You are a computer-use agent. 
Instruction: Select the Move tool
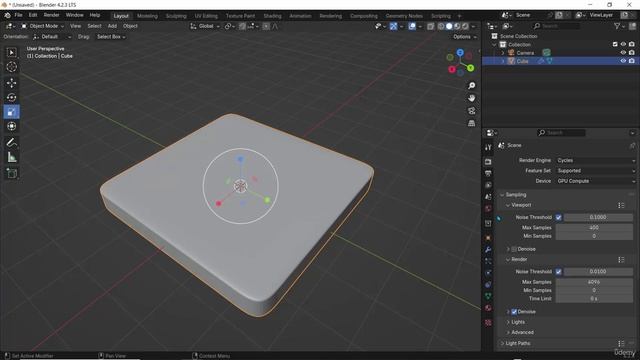11,83
